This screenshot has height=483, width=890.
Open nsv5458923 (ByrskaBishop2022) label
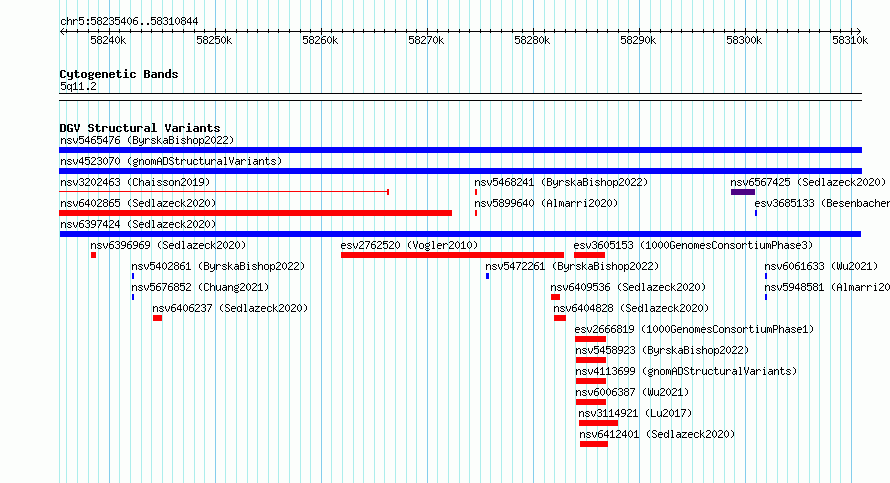point(662,350)
